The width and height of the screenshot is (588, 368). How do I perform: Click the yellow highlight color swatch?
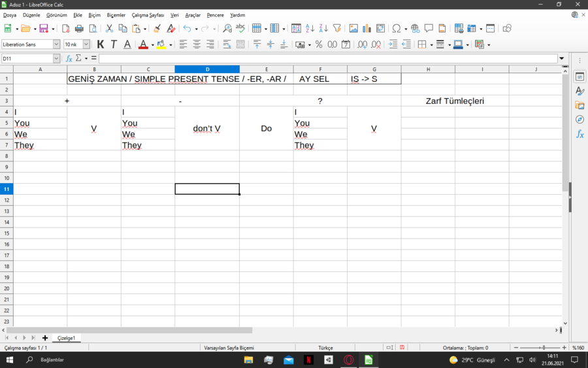coord(161,44)
